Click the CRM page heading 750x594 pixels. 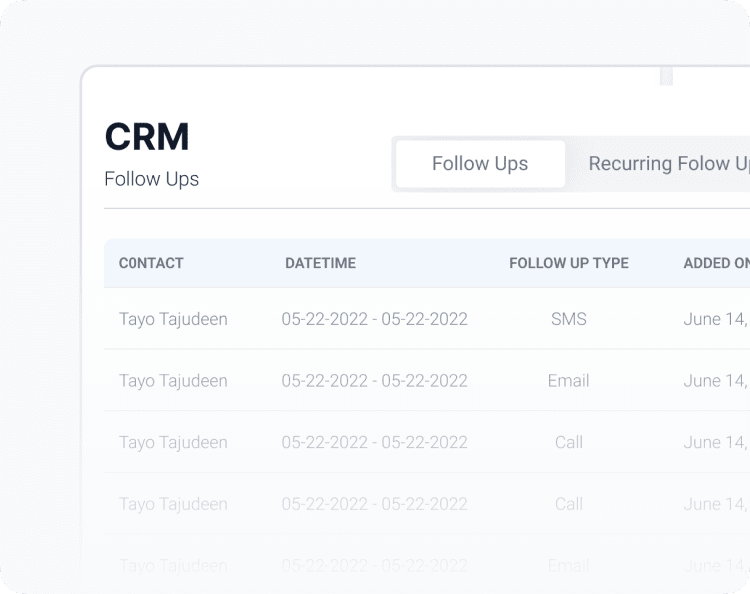point(147,138)
